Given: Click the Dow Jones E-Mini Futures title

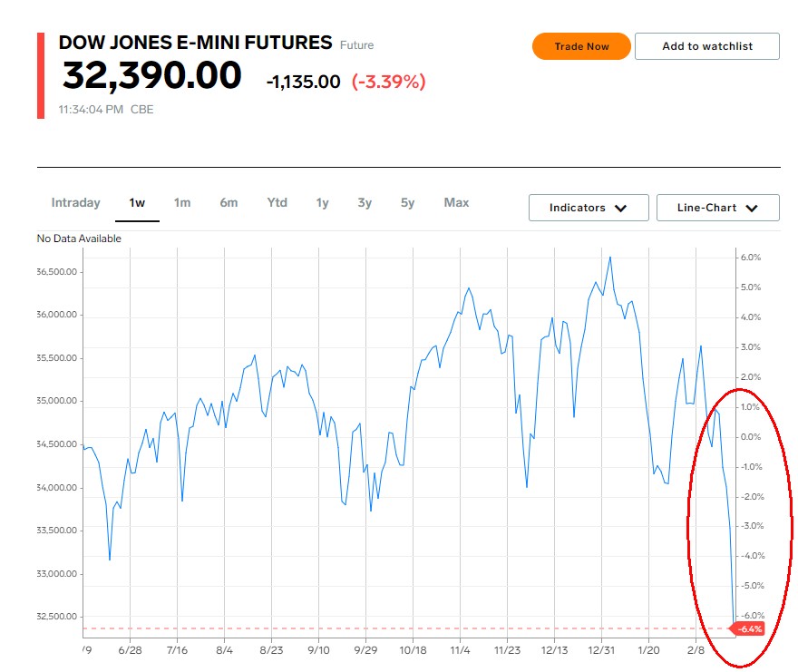Looking at the screenshot, I should pyautogui.click(x=196, y=43).
